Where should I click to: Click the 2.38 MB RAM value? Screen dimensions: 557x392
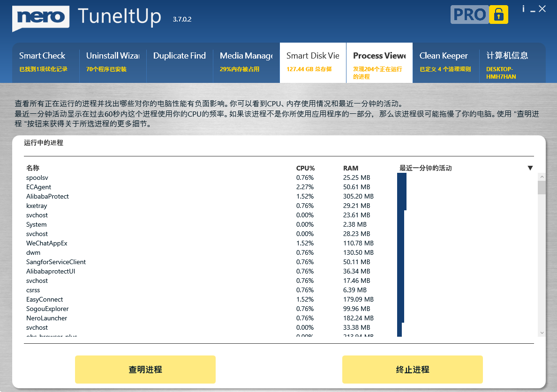click(354, 224)
